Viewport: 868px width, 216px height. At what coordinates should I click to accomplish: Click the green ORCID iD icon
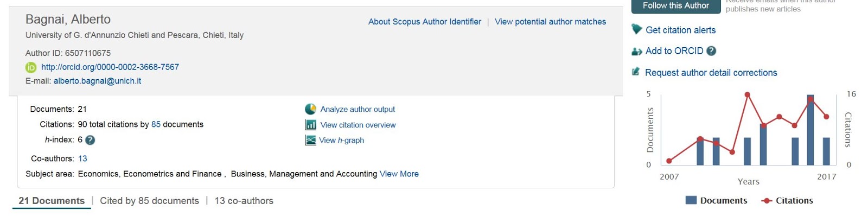(31, 67)
